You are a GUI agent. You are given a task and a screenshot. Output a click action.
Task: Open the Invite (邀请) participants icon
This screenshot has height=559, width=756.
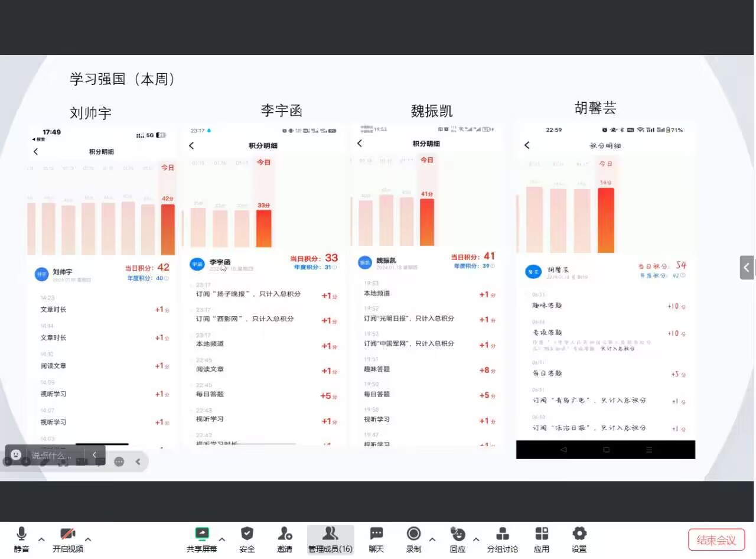tap(285, 534)
